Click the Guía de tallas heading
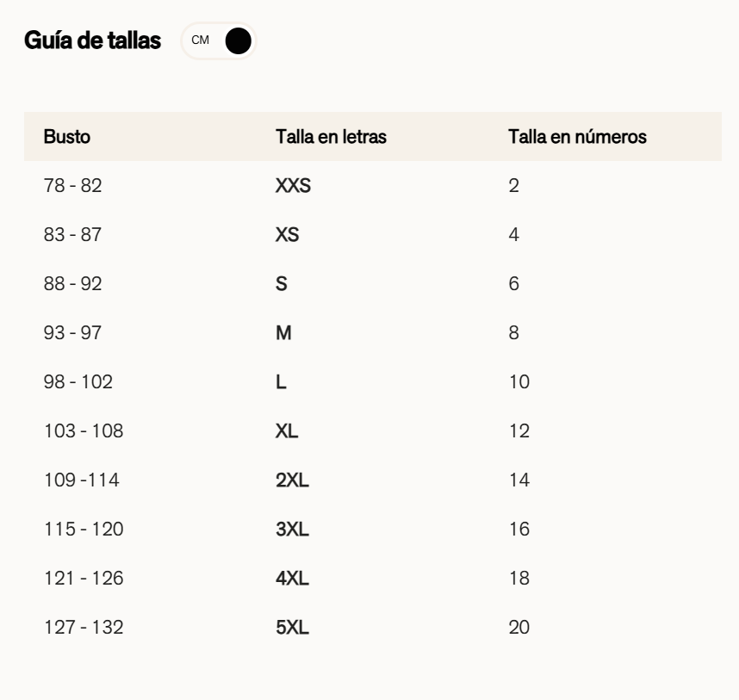739x700 pixels. coord(93,40)
